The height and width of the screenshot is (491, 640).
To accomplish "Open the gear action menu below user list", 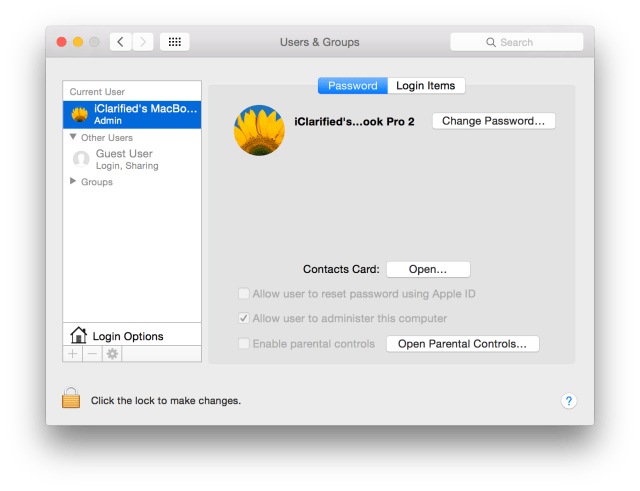I will pyautogui.click(x=112, y=354).
